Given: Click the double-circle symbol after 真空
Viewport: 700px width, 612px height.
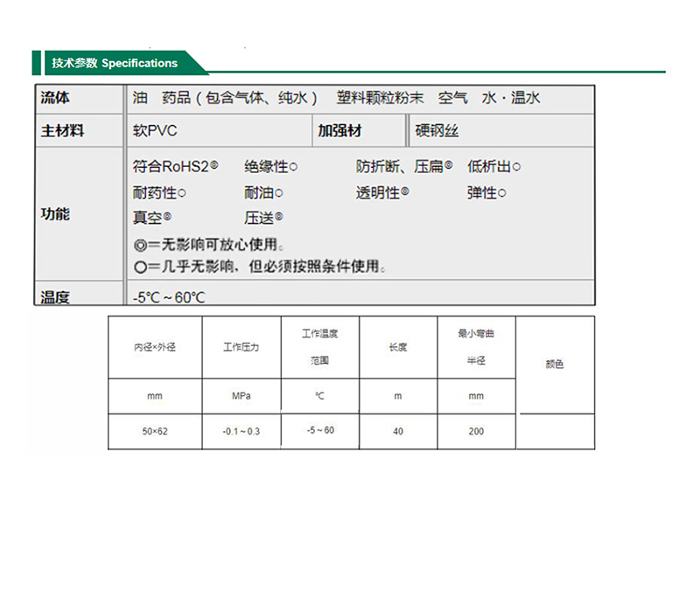Looking at the screenshot, I should [167, 217].
